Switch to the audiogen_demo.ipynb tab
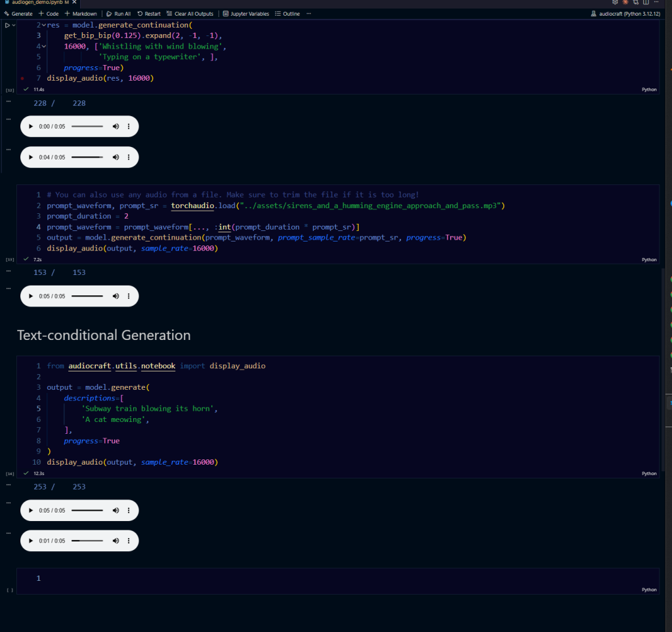 click(x=36, y=3)
